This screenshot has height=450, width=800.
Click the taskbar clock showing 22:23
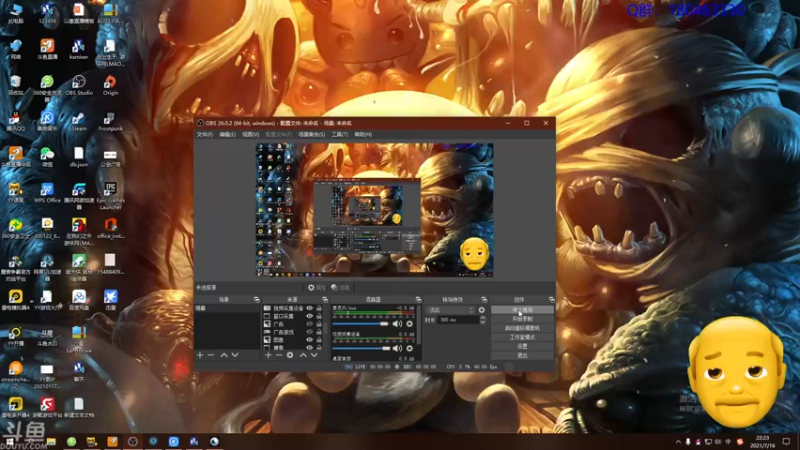762,442
